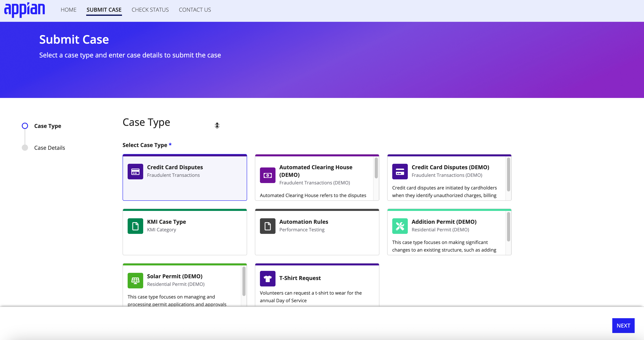Click the Solar Permit card scrollbar

(x=244, y=281)
